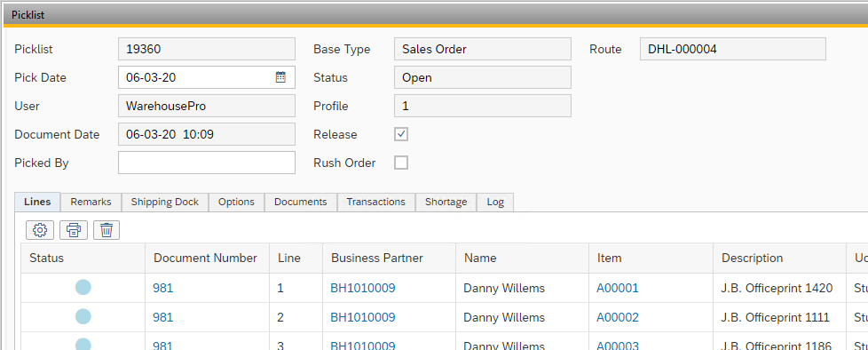Click status circle of line 2

(83, 317)
